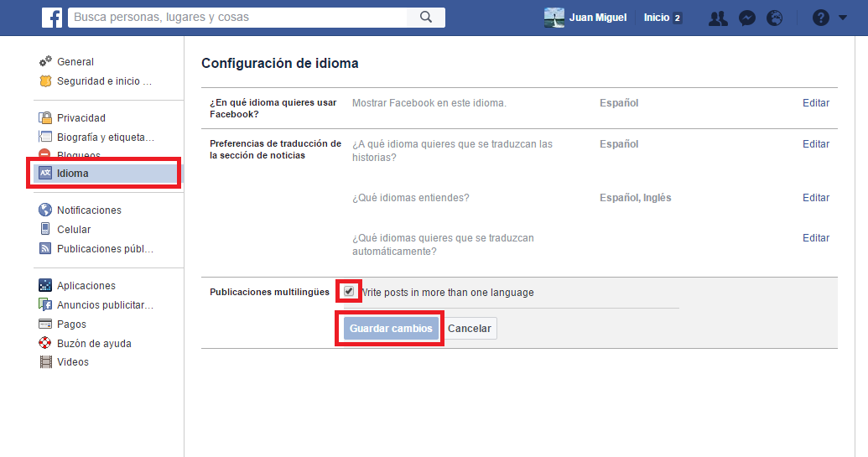Toggle write posts in multiple languages checkbox

pos(349,291)
